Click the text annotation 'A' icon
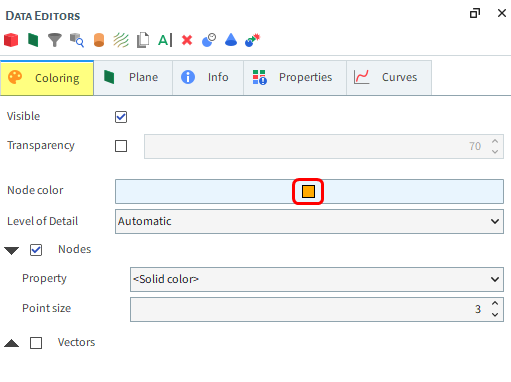Viewport: 511px width, 382px height. pos(165,40)
